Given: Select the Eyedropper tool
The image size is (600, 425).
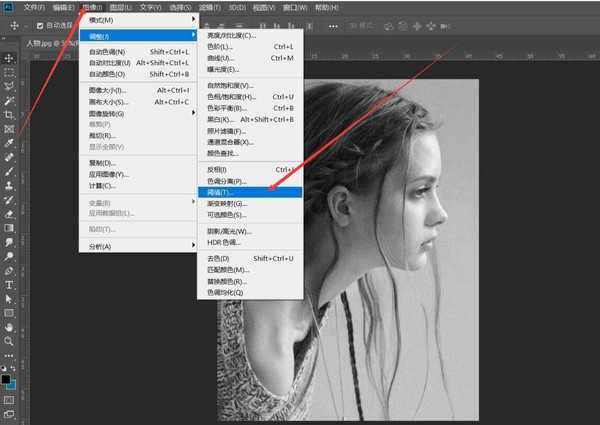Looking at the screenshot, I should coord(9,143).
